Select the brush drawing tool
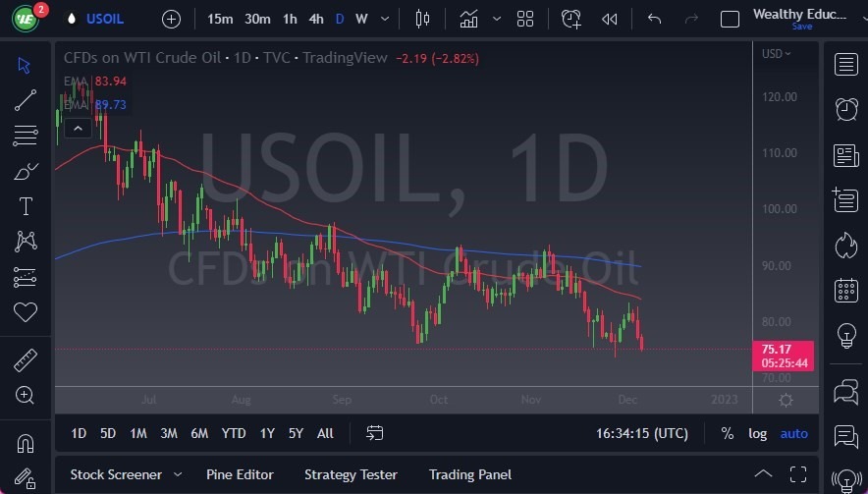868x494 pixels. point(26,172)
